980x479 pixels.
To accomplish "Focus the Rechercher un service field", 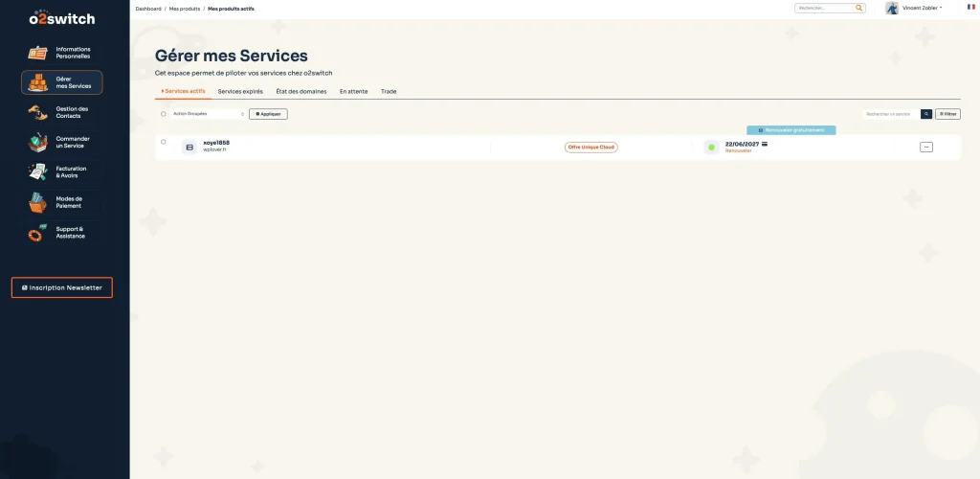I will point(891,114).
